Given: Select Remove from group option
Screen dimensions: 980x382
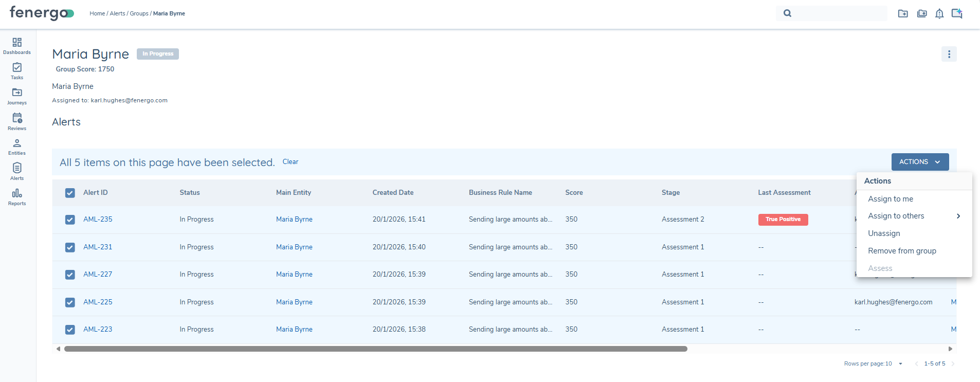Looking at the screenshot, I should (x=902, y=251).
